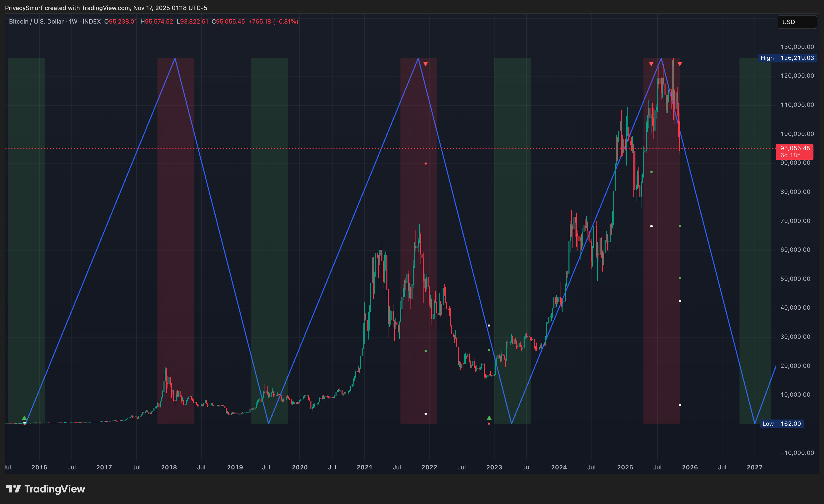
Task: Click the Bitcoin / U.S. Dollar symbol title
Action: click(x=36, y=21)
